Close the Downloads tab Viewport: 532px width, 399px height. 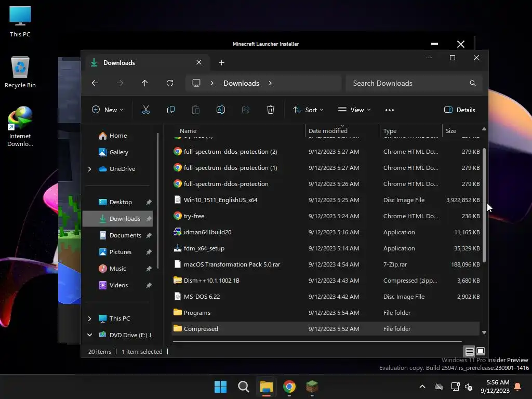pos(199,62)
